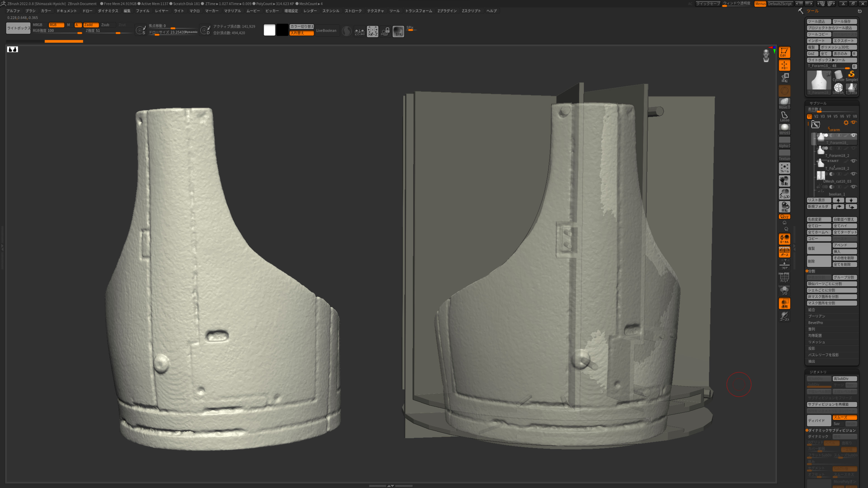Click the Forarm folder icon

815,125
